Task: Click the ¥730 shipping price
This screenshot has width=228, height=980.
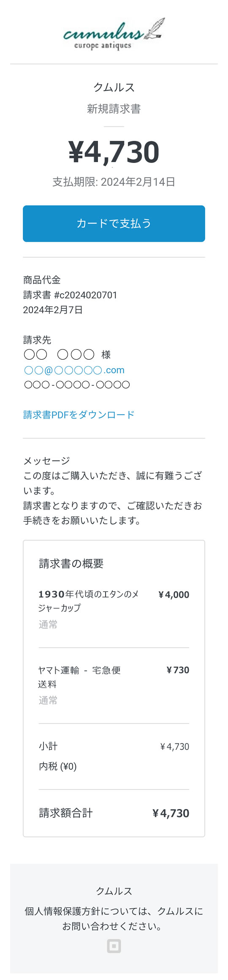Action: 178,670
